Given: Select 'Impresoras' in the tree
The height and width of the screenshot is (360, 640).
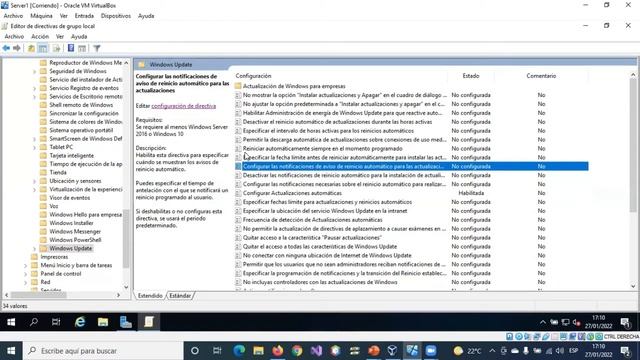Looking at the screenshot, I should [x=54, y=257].
